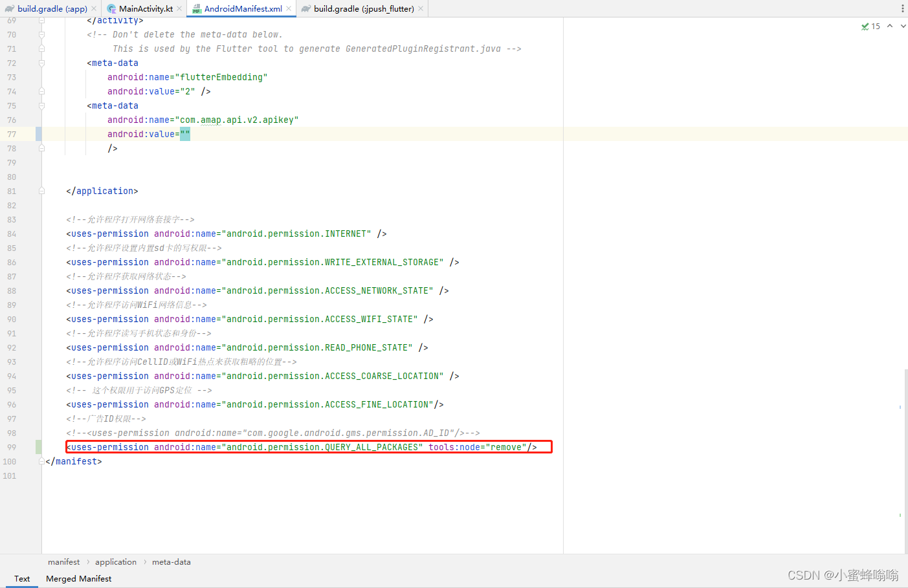Collapse the comment fold at line 70

pos(41,35)
